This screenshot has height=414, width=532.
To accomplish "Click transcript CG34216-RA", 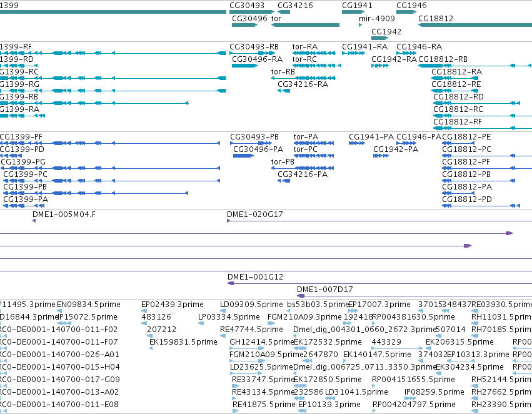I will 303,84.
